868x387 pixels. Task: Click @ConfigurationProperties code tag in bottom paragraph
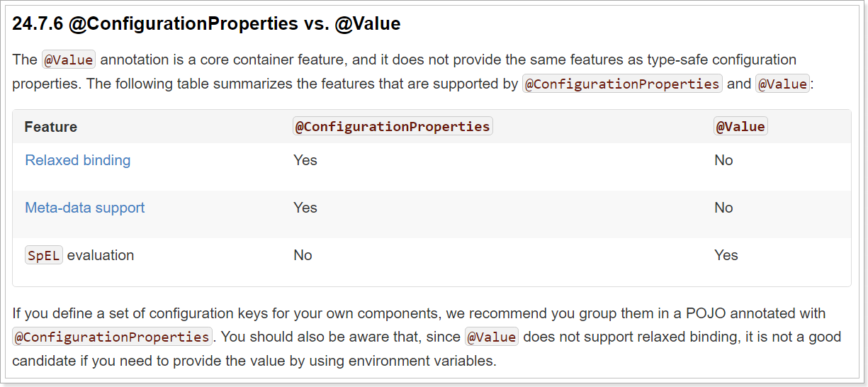112,336
